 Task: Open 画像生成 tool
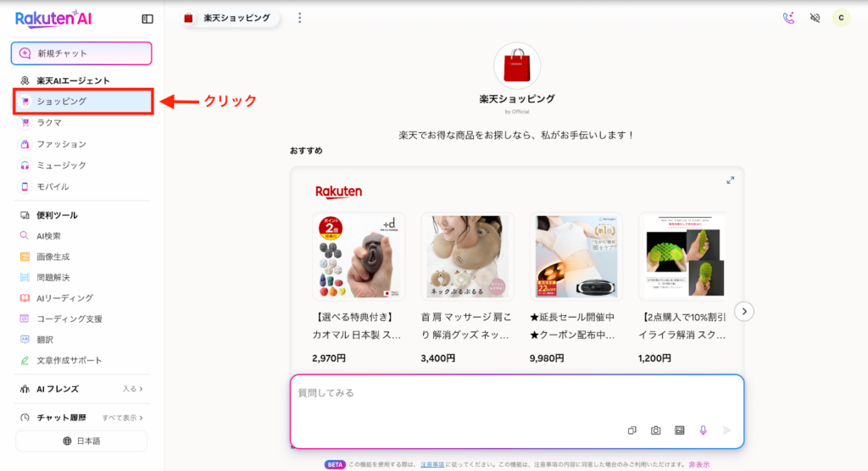(53, 257)
